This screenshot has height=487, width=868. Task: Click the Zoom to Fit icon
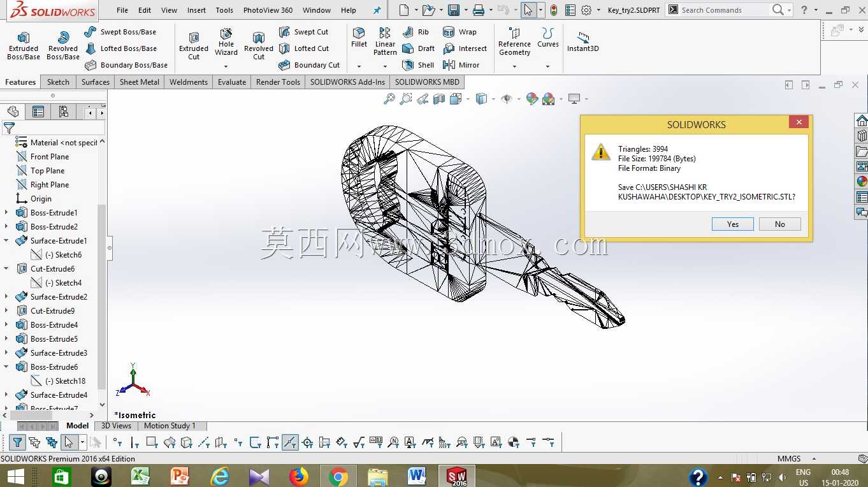[x=389, y=99]
